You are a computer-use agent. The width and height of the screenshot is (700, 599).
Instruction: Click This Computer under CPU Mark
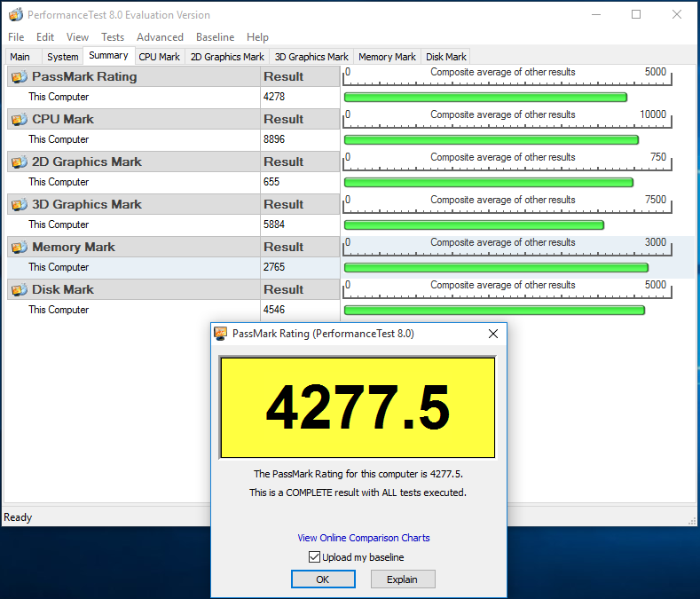[x=59, y=139]
